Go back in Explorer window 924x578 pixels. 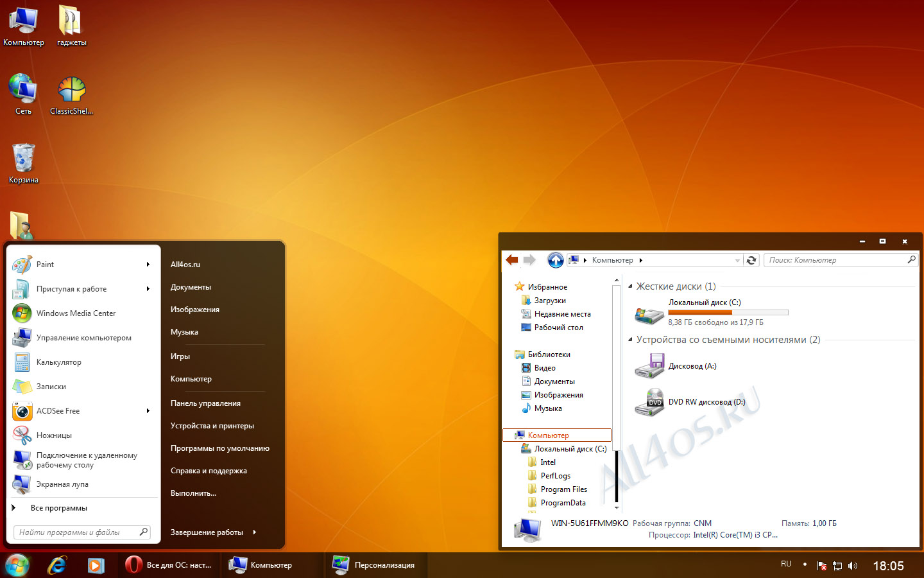click(512, 260)
